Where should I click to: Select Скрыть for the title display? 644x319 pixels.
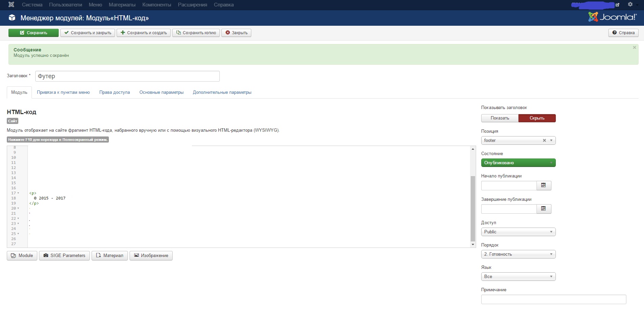pyautogui.click(x=537, y=118)
